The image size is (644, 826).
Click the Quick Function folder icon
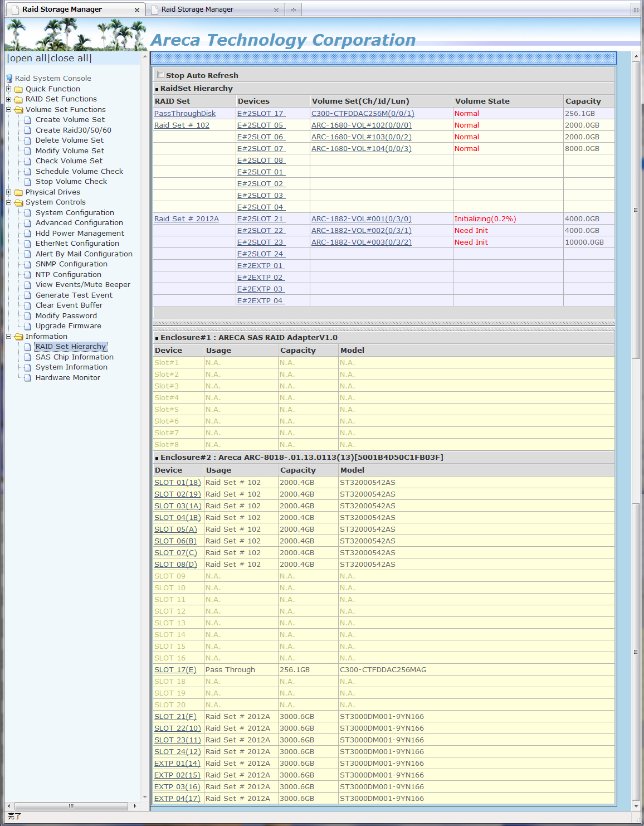[x=18, y=89]
